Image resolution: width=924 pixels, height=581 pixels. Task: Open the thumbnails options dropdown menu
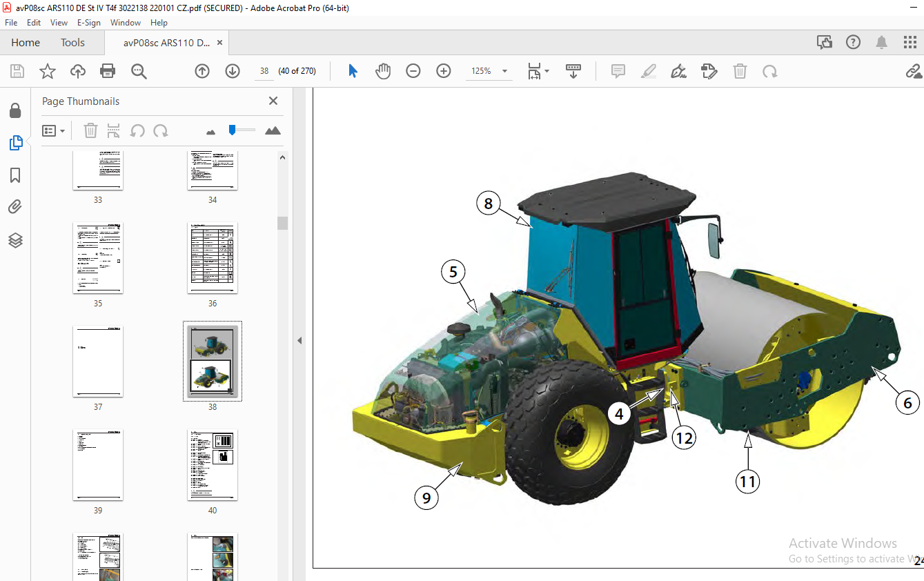(x=53, y=130)
